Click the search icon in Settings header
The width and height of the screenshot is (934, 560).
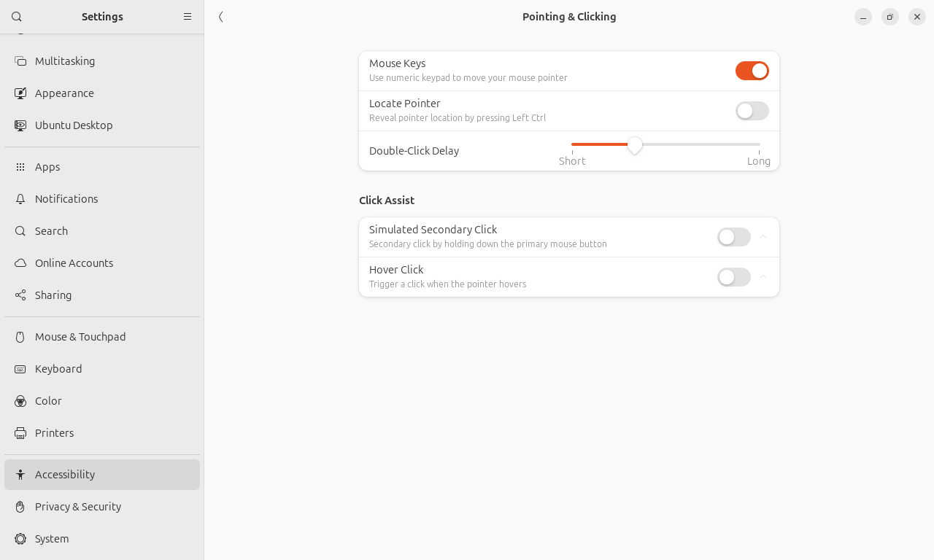(17, 17)
